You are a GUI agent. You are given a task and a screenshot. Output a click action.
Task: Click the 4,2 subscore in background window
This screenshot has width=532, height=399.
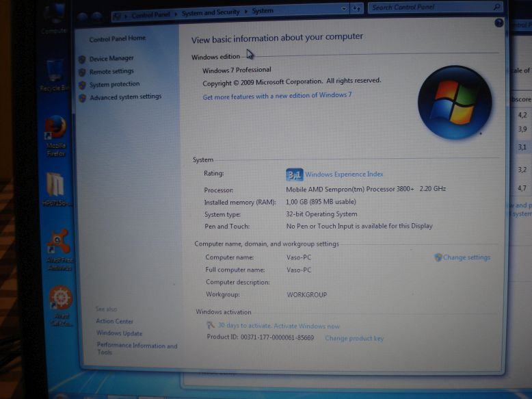coord(522,115)
